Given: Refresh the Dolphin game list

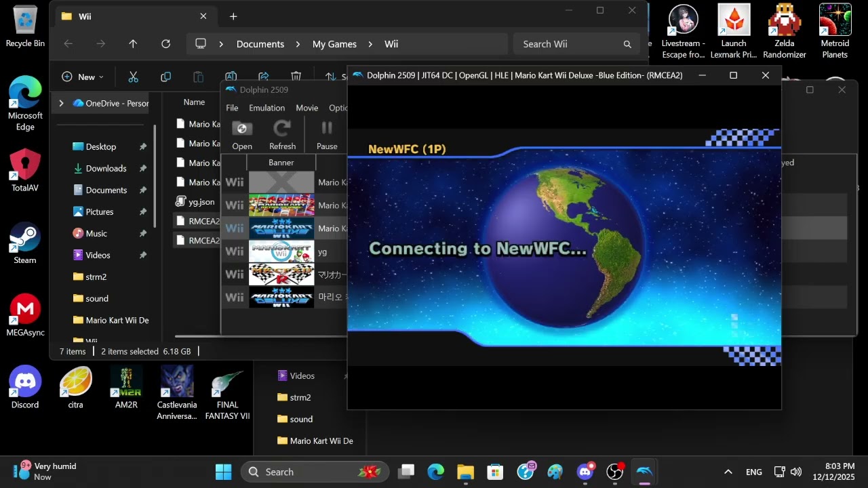Looking at the screenshot, I should 282,136.
